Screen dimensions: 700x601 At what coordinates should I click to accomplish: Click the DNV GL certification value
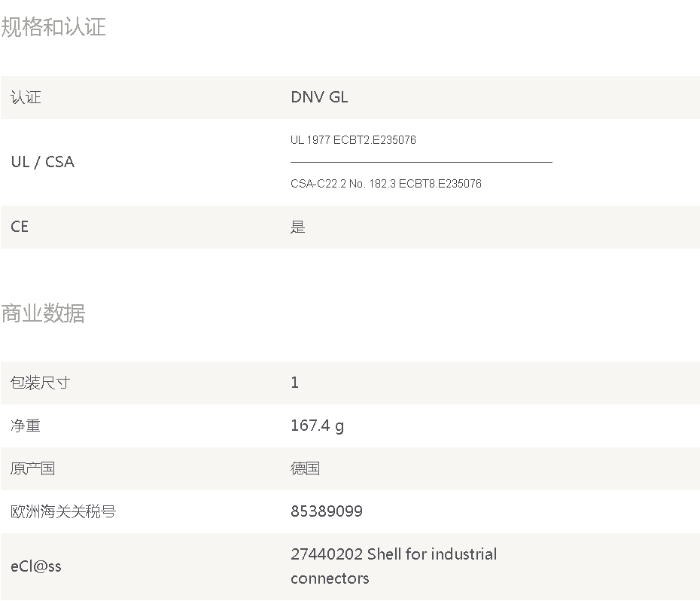pyautogui.click(x=319, y=97)
